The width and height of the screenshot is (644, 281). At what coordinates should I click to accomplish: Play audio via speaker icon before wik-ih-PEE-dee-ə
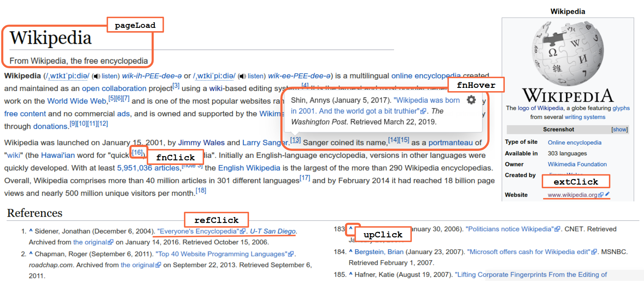tap(96, 76)
